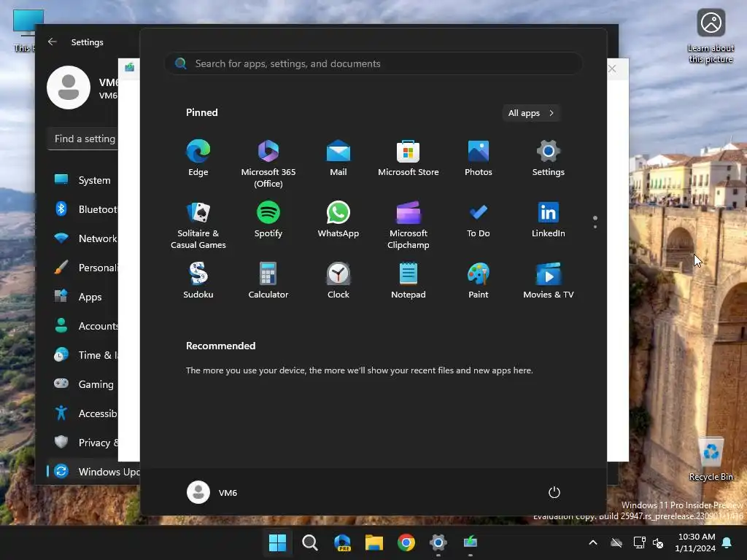Select Accounts in Settings sidebar

tap(83, 326)
